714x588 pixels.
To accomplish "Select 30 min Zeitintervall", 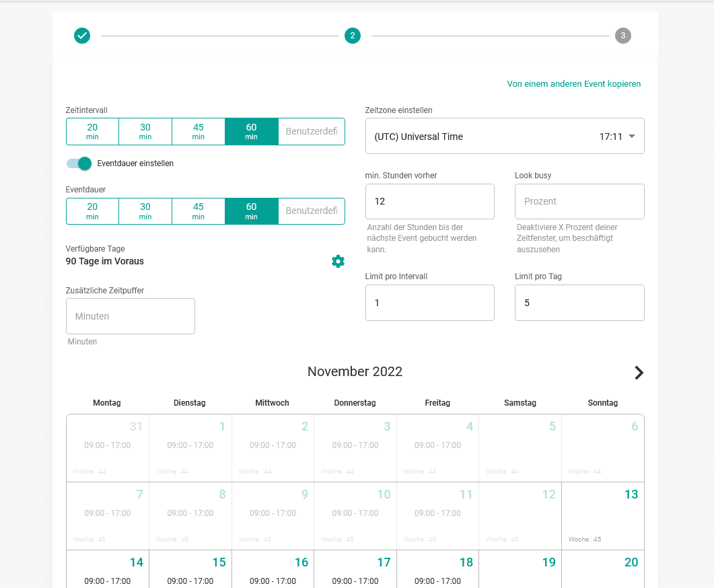I will (145, 132).
